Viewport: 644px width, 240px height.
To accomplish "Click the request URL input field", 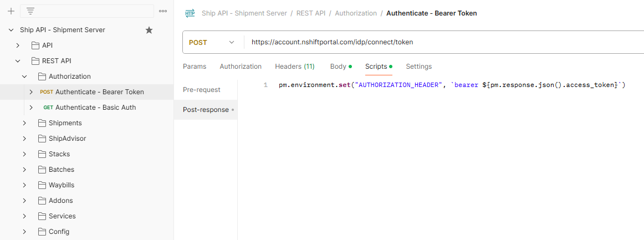I will pos(432,42).
